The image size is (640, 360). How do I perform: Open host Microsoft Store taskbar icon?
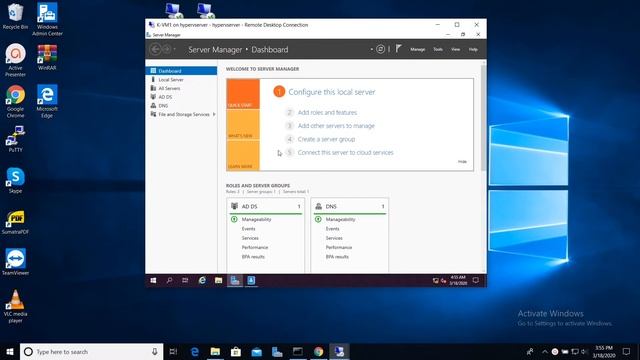(x=236, y=351)
